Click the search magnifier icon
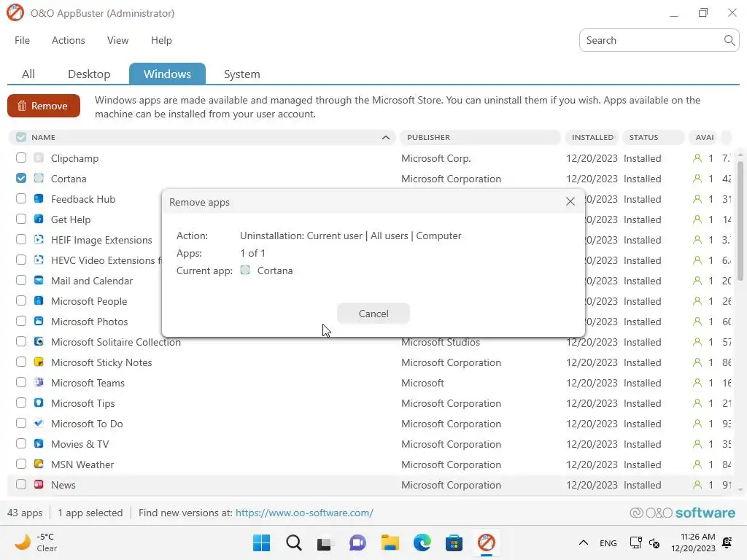This screenshot has width=747, height=560. pos(729,41)
